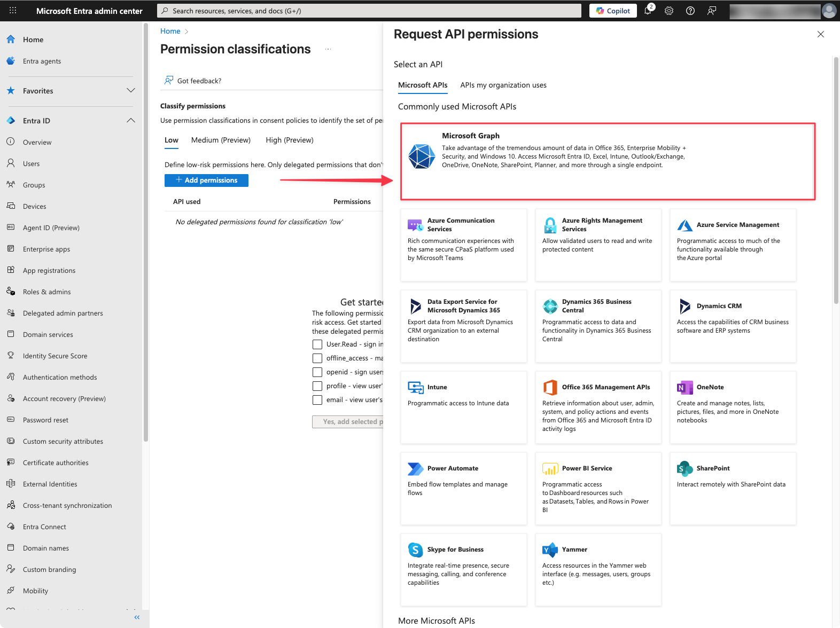Open the ellipsis menu beside Permission classifications
Viewport: 840px width, 628px height.
(328, 49)
